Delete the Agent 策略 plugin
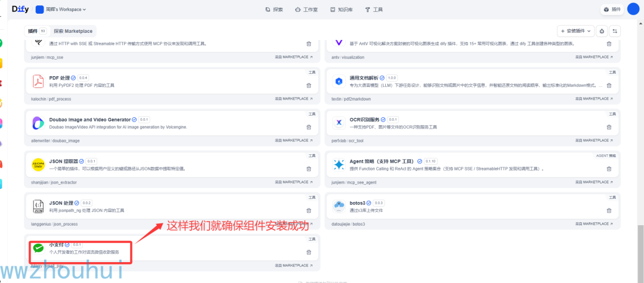The image size is (644, 283). tap(609, 169)
